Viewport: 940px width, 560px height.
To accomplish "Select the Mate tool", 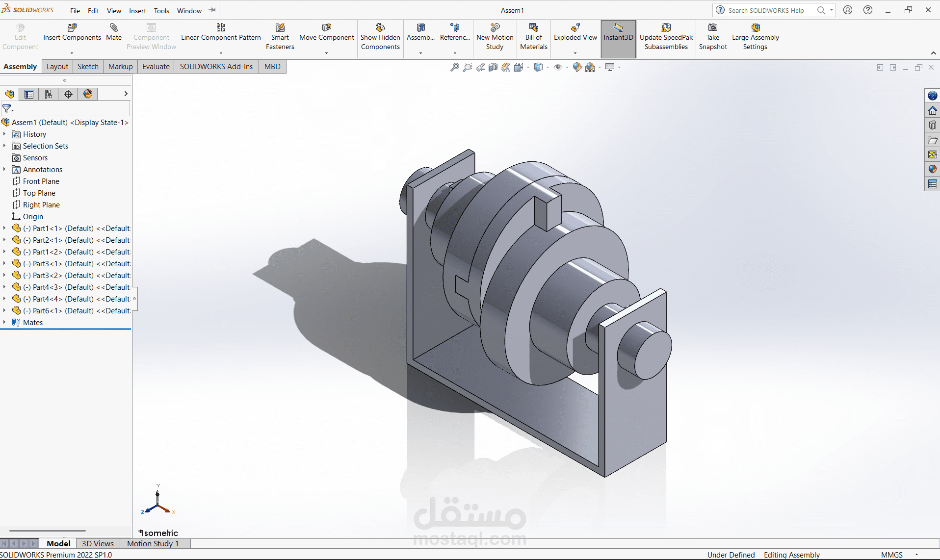I will pos(114,33).
